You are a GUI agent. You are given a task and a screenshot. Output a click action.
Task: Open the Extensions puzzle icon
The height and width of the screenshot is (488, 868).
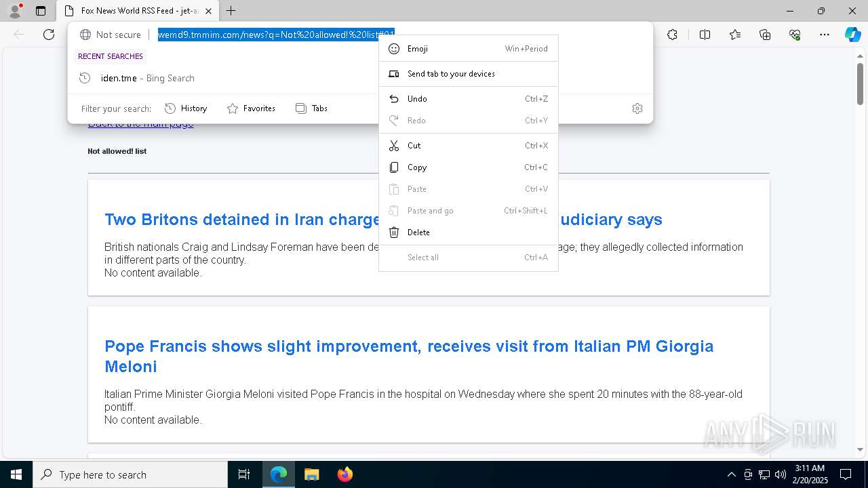pyautogui.click(x=672, y=35)
